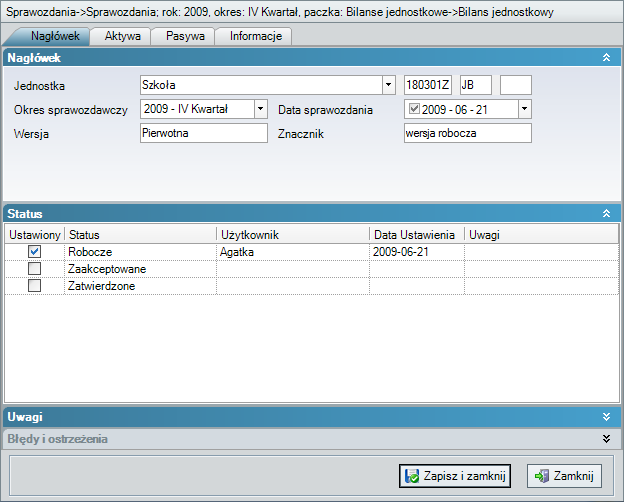This screenshot has width=624, height=502.
Task: Click the JB code field
Action: pyautogui.click(x=476, y=85)
